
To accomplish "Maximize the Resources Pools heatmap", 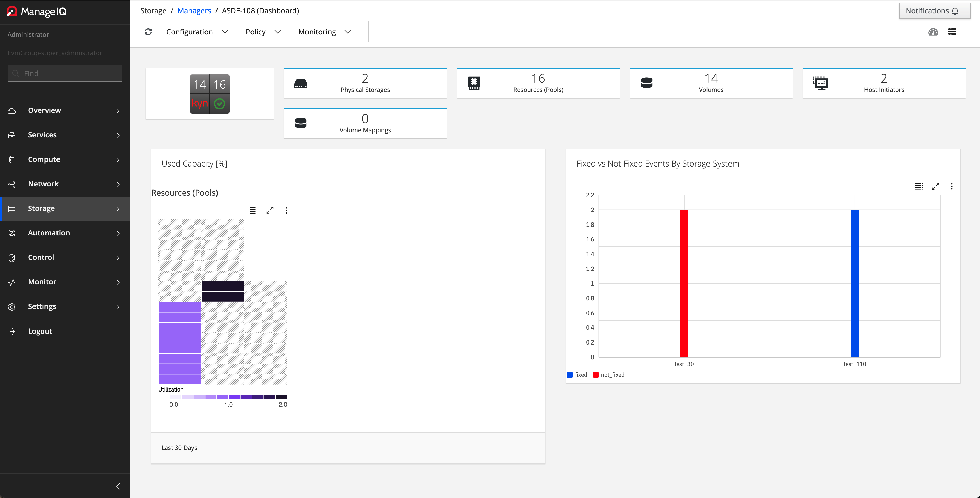I will click(x=270, y=210).
